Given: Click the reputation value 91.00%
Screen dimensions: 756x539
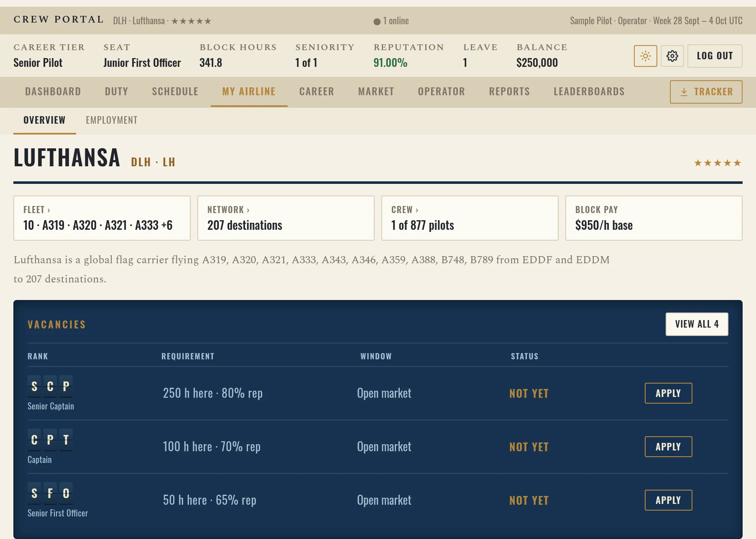Looking at the screenshot, I should pyautogui.click(x=391, y=63).
